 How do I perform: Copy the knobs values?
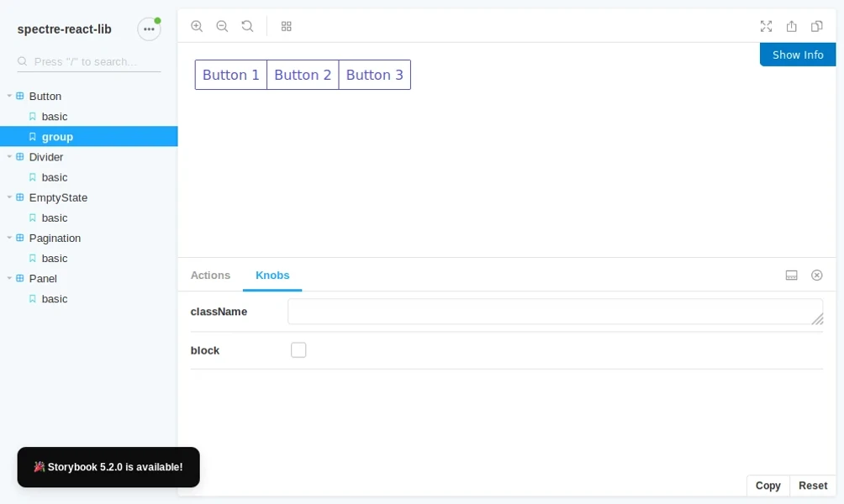[768, 486]
